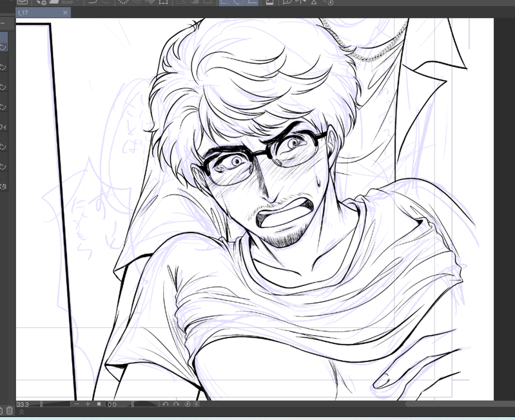Click the Open file icon
Image resolution: width=515 pixels, height=420 pixels.
coord(54,2)
